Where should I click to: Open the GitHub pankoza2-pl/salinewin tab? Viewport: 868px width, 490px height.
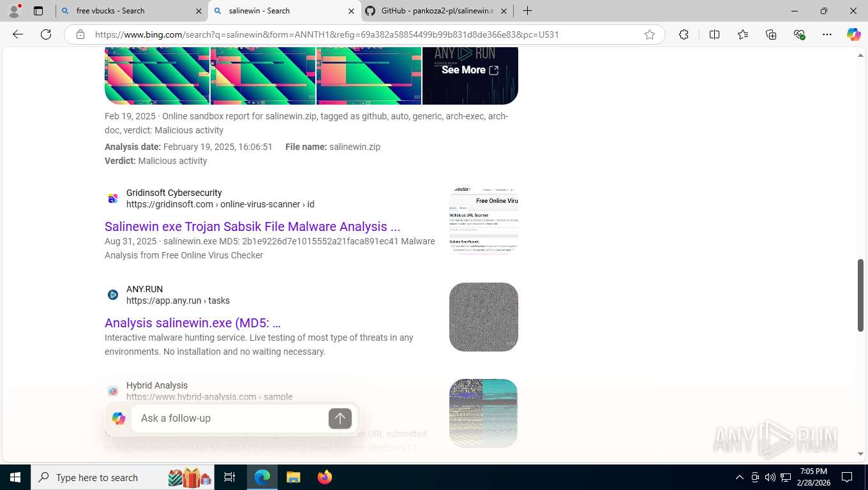coord(437,11)
